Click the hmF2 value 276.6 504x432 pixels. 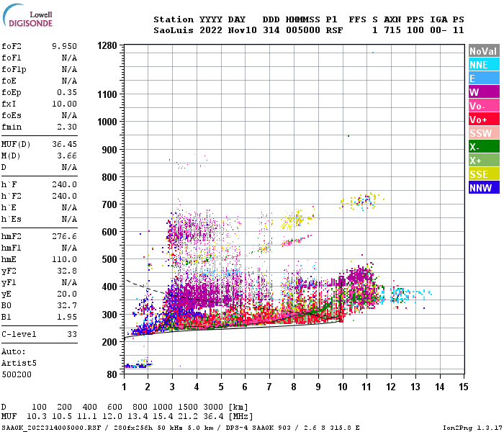click(64, 237)
